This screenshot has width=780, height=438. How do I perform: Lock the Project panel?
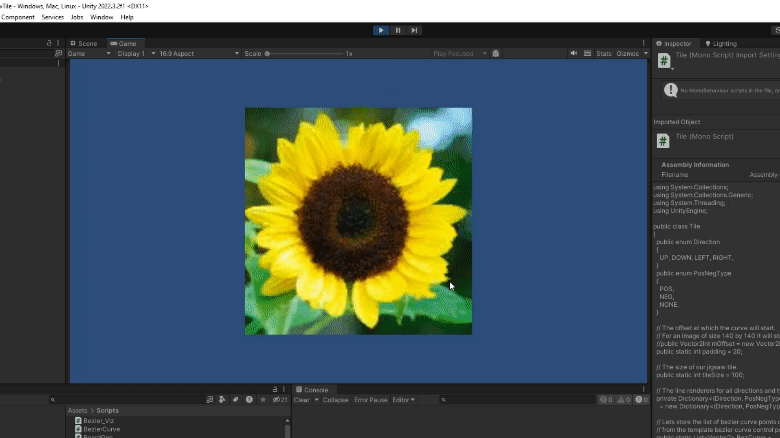(x=275, y=390)
